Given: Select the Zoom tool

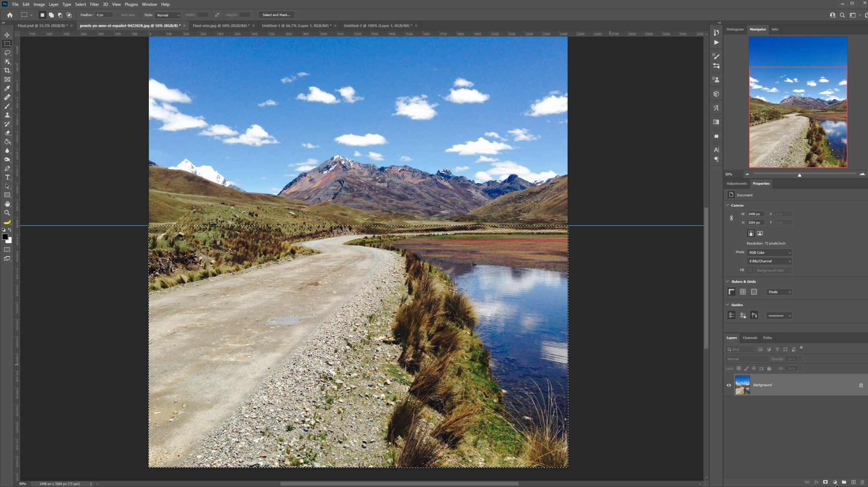Looking at the screenshot, I should tap(7, 213).
